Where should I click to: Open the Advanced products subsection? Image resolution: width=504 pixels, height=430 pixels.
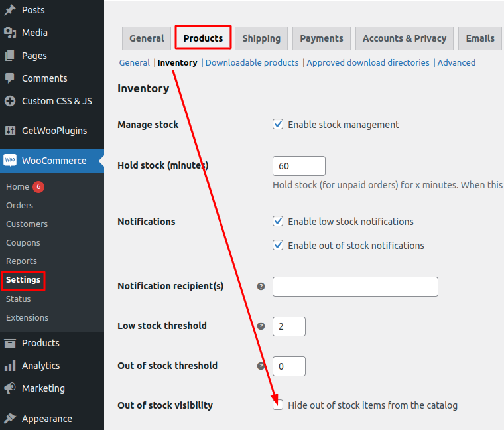click(x=456, y=63)
